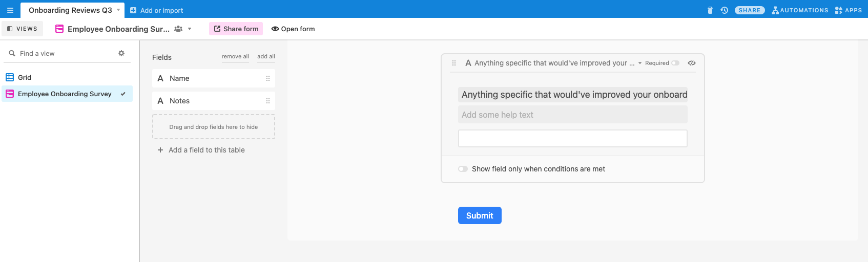The height and width of the screenshot is (262, 868).
Task: Click the Add some help text field
Action: (572, 115)
